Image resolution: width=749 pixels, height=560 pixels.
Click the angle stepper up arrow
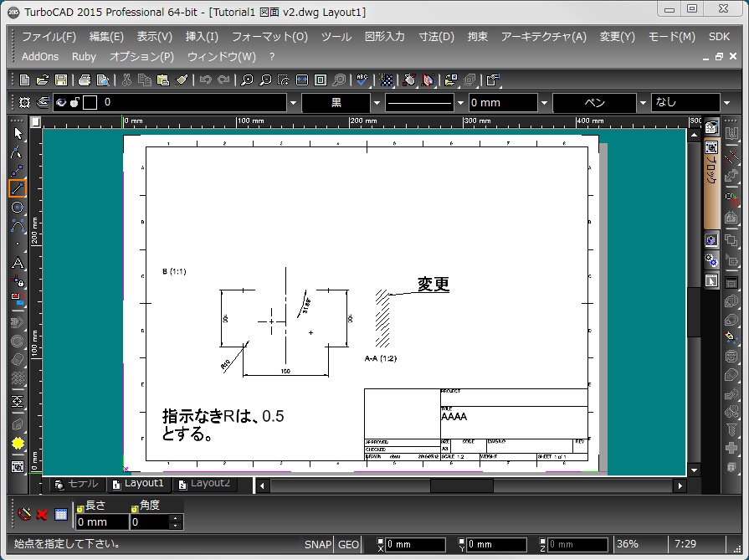176,518
